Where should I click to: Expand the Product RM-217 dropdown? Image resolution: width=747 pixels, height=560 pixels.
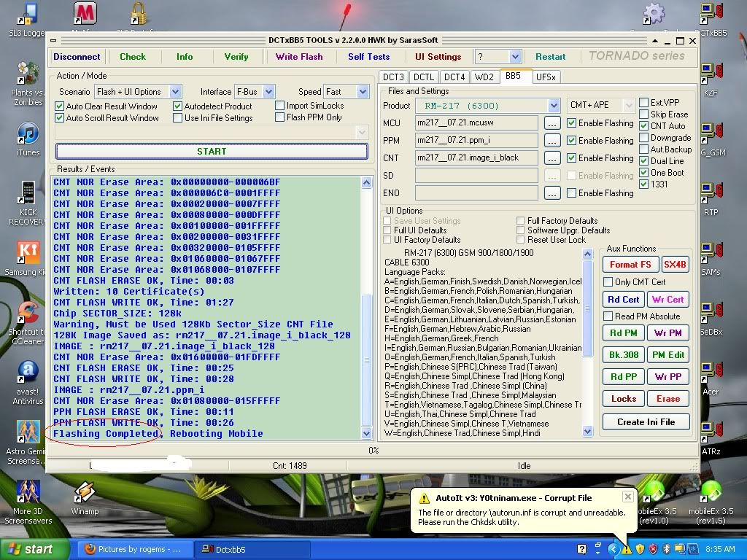point(554,106)
